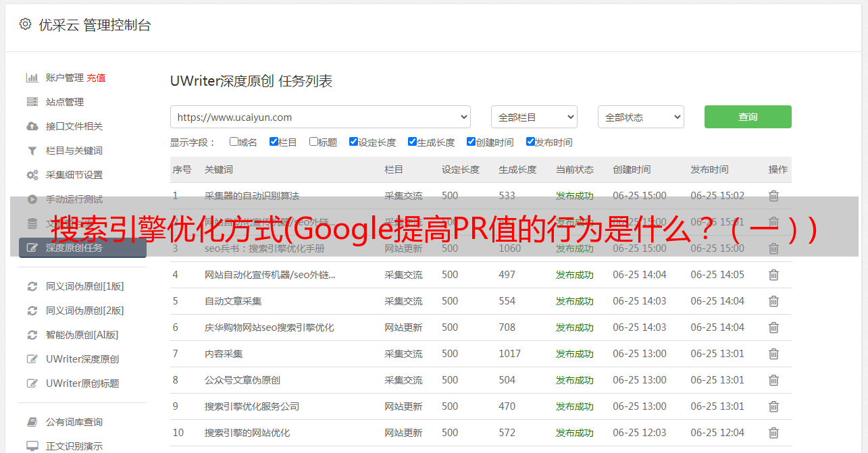The image size is (868, 453).
Task: Open 公有词库查询 in the sidebar
Action: (x=74, y=422)
